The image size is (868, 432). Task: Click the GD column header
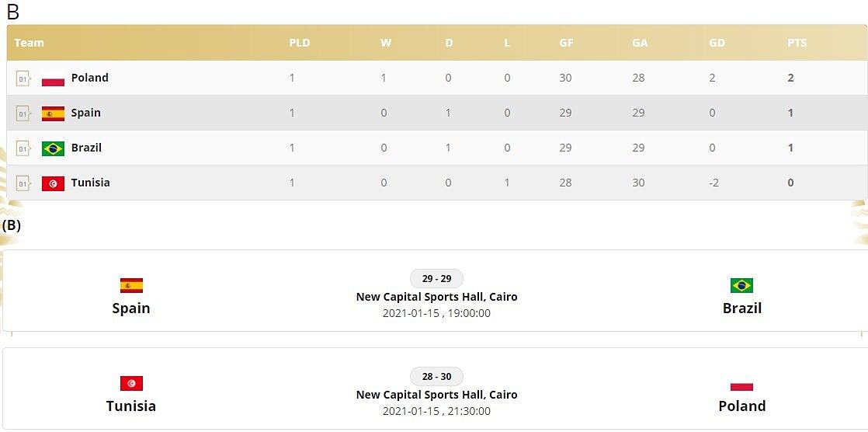tap(717, 43)
